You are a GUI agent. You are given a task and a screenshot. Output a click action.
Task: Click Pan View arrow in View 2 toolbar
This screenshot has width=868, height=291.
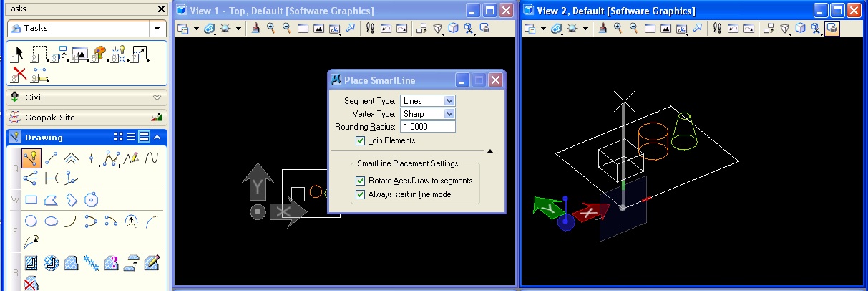(697, 29)
